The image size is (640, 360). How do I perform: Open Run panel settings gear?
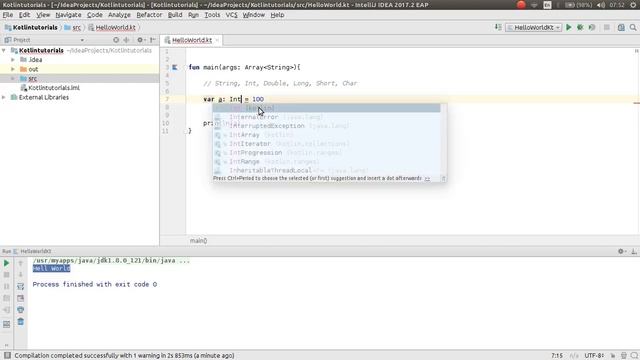[621, 251]
